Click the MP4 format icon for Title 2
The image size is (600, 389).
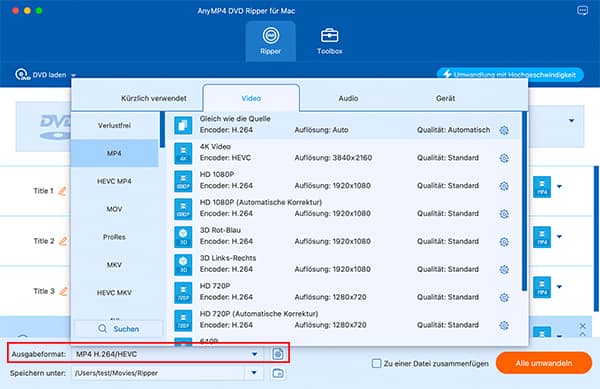click(x=542, y=237)
